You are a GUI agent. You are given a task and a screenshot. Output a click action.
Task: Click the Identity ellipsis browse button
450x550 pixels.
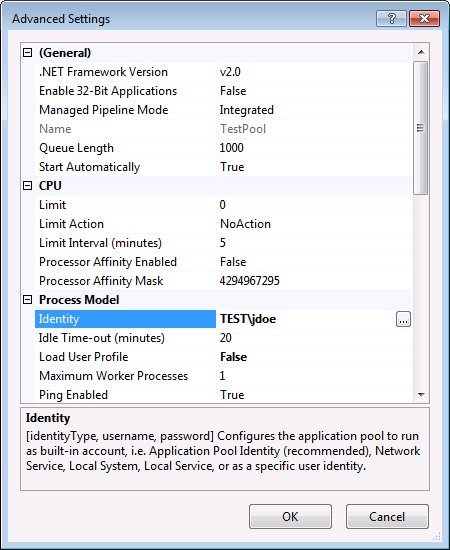[403, 319]
